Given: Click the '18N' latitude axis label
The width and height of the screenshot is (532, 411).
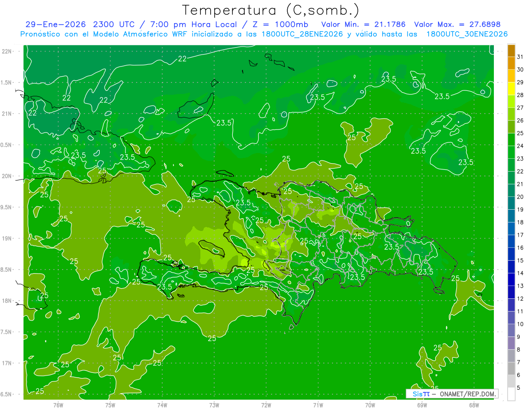Looking at the screenshot, I should (x=7, y=301).
